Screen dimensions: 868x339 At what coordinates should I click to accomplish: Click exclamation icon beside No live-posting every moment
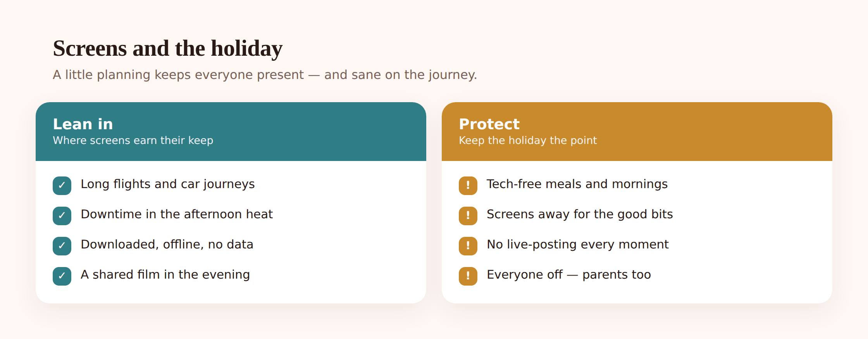(x=468, y=246)
